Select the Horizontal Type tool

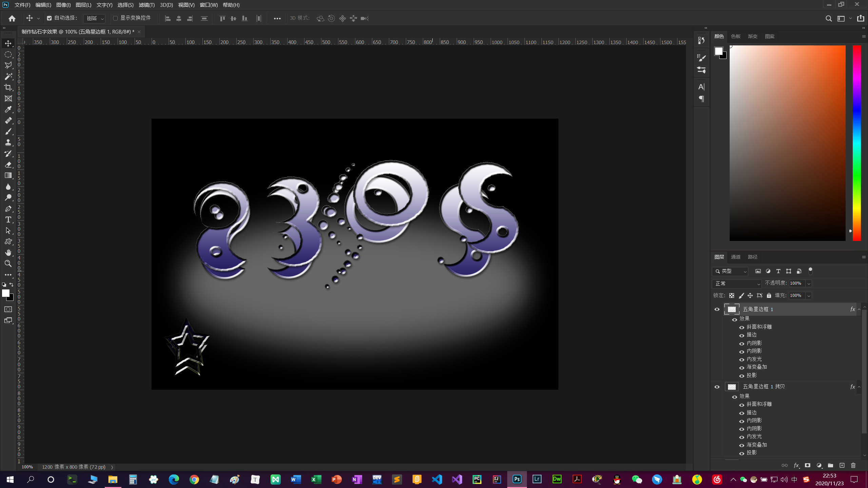[8, 220]
